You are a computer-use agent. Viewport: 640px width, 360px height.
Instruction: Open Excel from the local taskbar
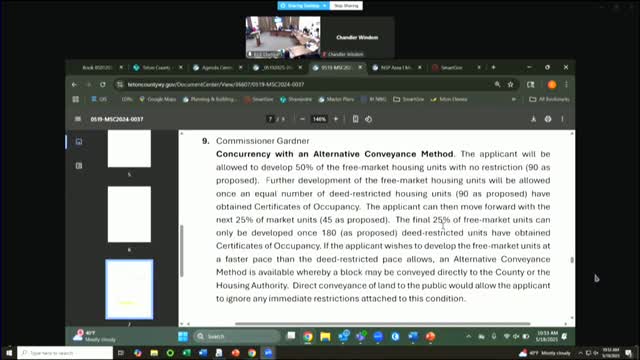187,353
